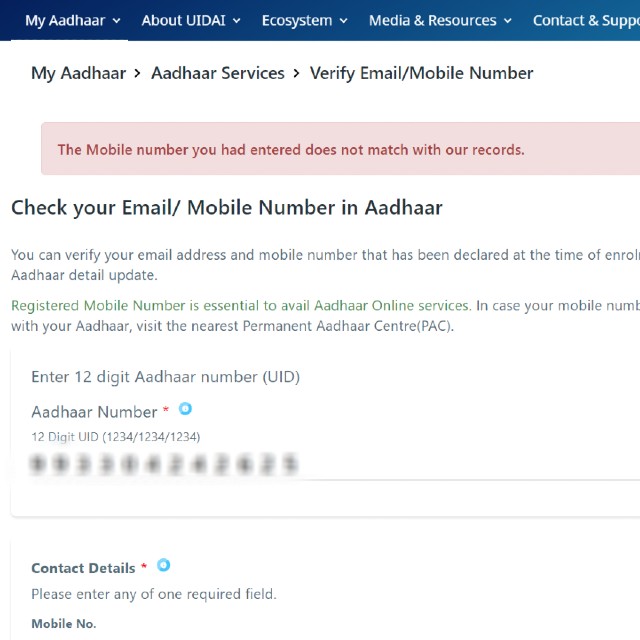The image size is (640, 640).
Task: Click the Enter 12 digit Aadhaar number title
Action: (x=165, y=377)
